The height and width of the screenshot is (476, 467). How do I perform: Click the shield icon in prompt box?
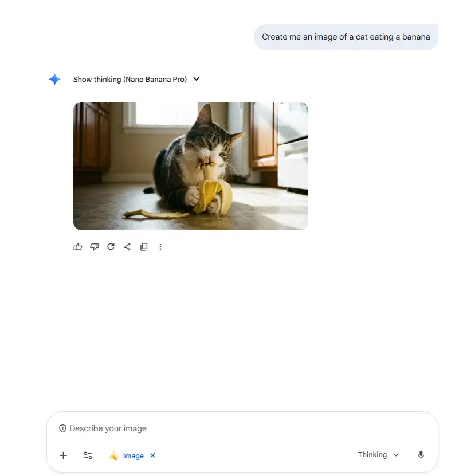point(62,428)
